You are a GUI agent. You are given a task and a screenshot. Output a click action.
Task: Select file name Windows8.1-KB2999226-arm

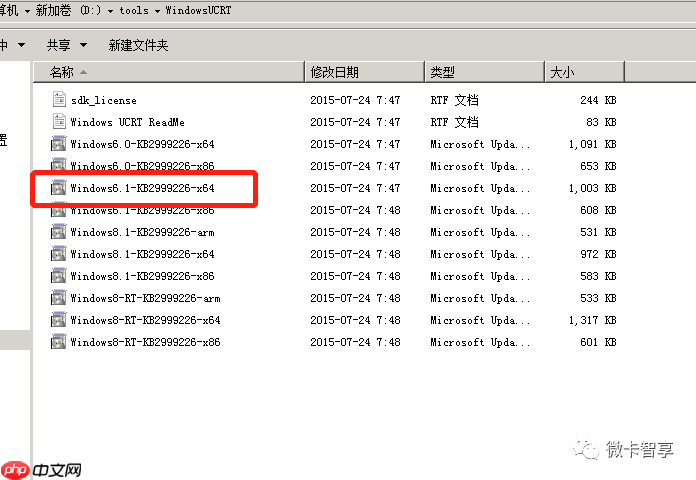pyautogui.click(x=142, y=232)
